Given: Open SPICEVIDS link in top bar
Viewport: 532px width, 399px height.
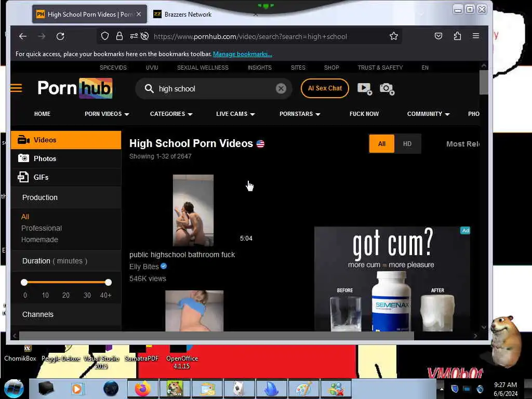Looking at the screenshot, I should 113,68.
